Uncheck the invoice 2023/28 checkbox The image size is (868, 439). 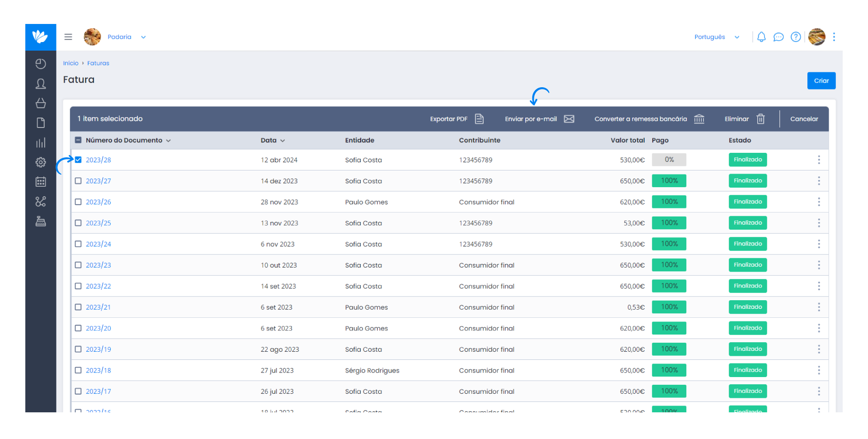(78, 160)
